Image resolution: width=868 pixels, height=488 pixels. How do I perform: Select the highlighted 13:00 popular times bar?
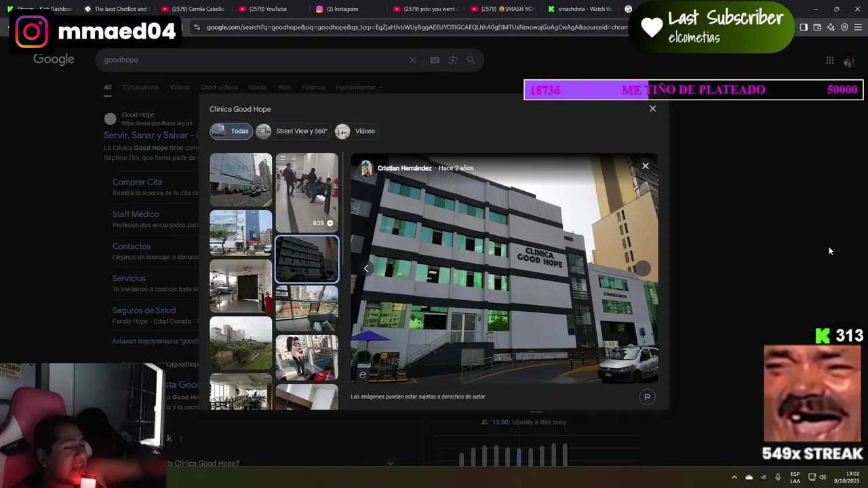[x=519, y=457]
